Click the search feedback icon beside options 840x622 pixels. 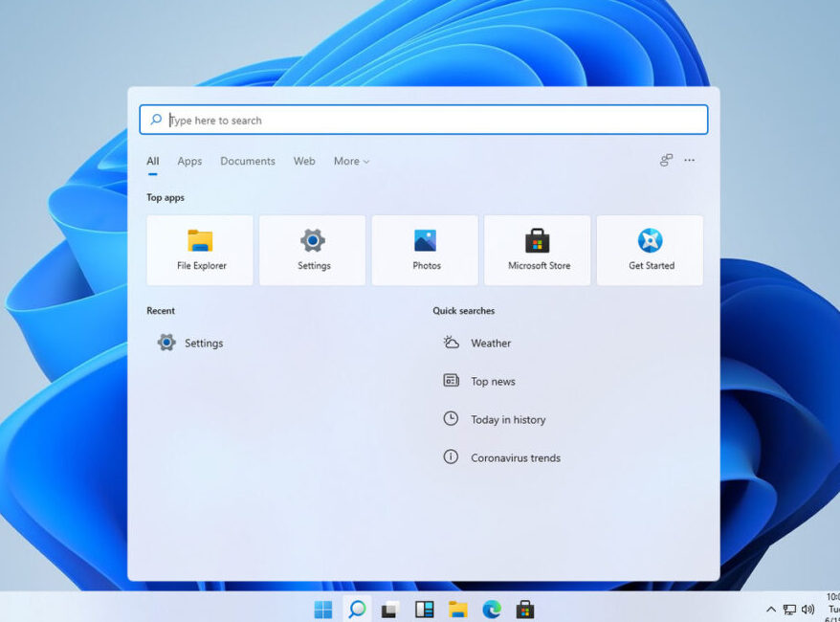coord(666,160)
